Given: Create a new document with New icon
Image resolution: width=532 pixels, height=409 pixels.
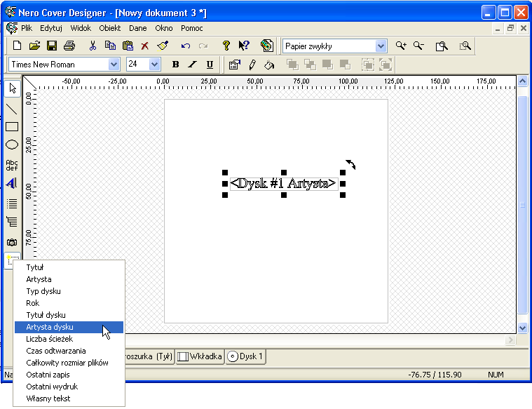Looking at the screenshot, I should point(17,46).
